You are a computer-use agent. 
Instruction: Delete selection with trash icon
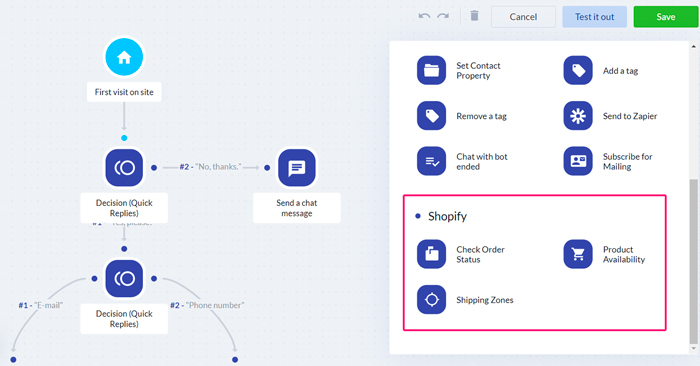474,16
